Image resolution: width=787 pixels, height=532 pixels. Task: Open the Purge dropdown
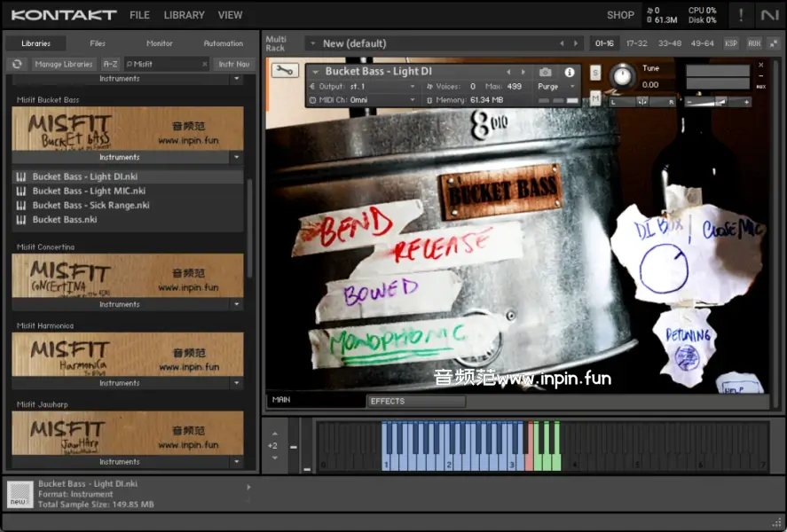(x=555, y=86)
